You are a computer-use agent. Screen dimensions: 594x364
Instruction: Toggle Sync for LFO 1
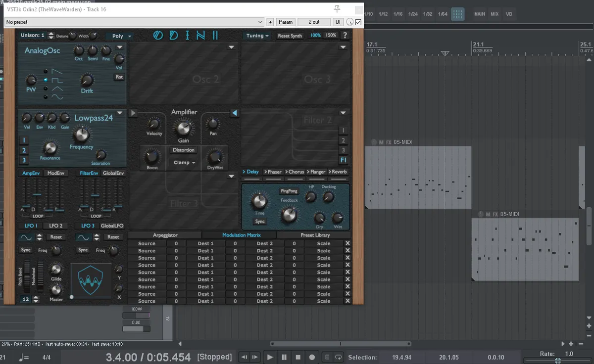coord(26,250)
